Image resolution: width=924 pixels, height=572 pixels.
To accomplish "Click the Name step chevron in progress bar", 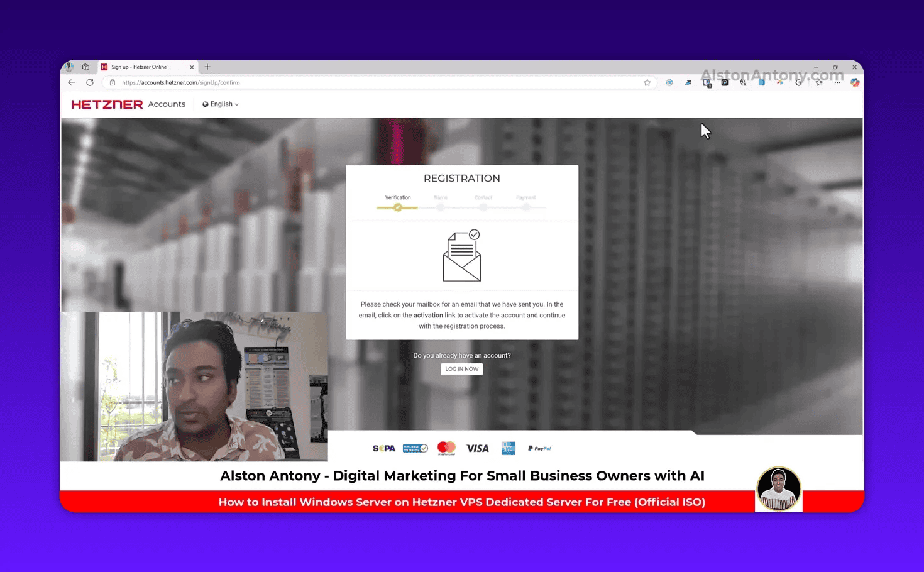I will pyautogui.click(x=441, y=207).
